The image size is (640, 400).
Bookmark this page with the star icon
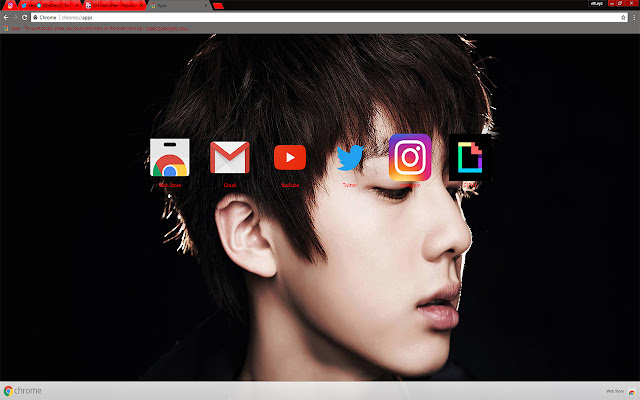pos(623,18)
